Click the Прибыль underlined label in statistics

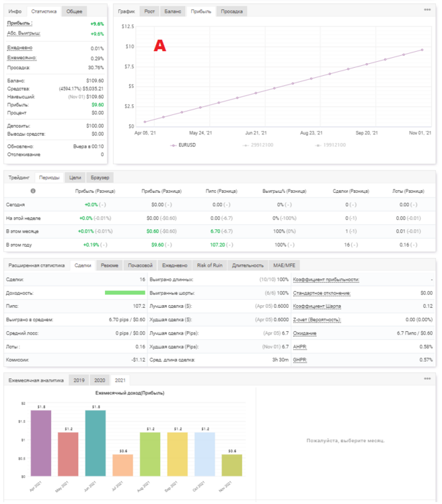pos(20,23)
